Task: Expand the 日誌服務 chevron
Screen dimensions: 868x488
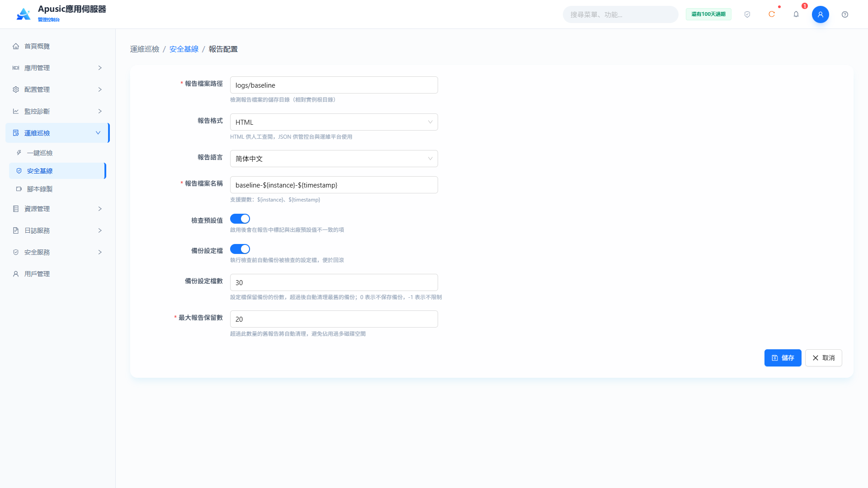Action: pyautogui.click(x=100, y=230)
